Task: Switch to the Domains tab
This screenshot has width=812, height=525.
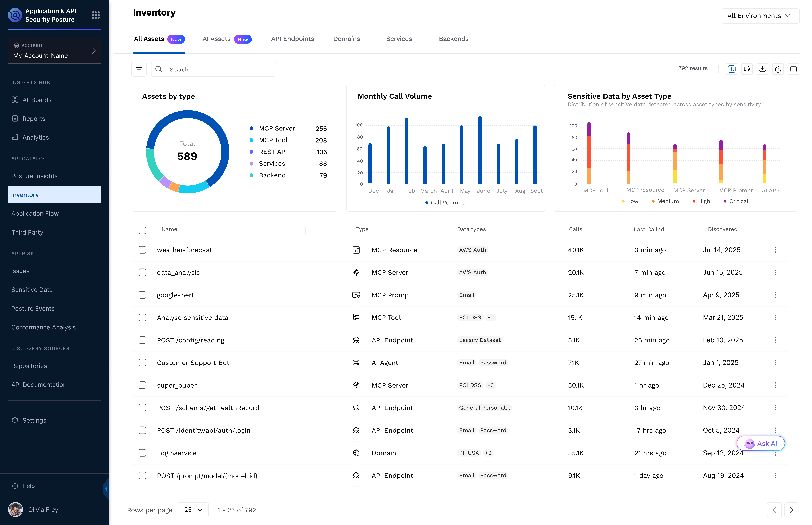Action: click(347, 39)
